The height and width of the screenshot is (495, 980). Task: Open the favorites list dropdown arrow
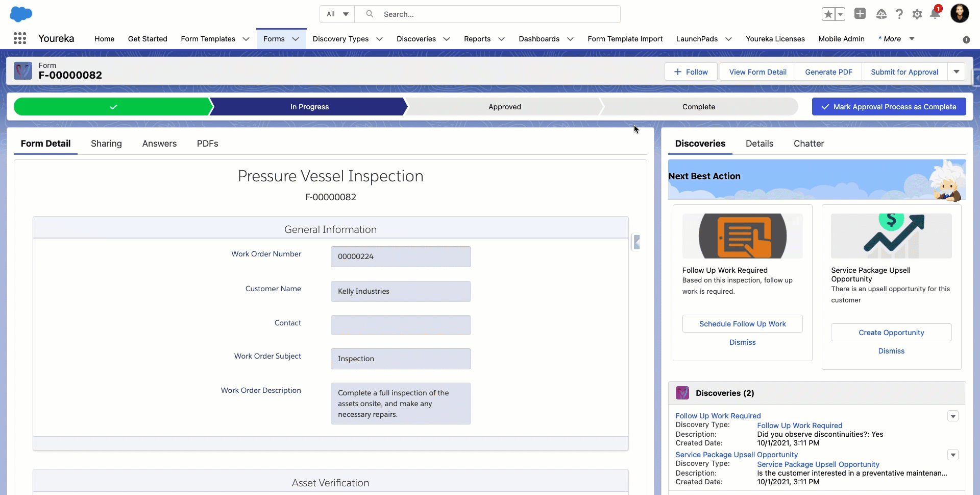pos(840,14)
